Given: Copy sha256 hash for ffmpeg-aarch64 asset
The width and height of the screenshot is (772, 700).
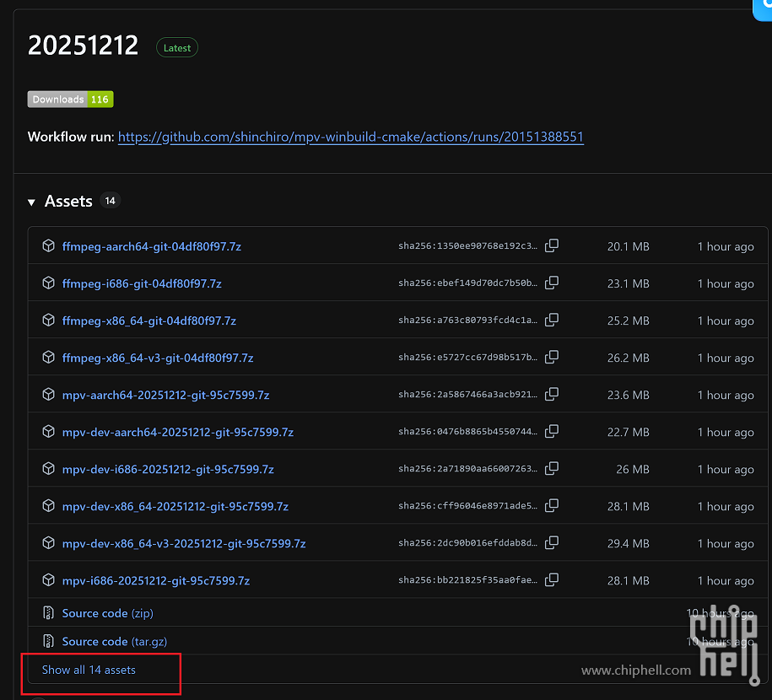Looking at the screenshot, I should point(552,246).
